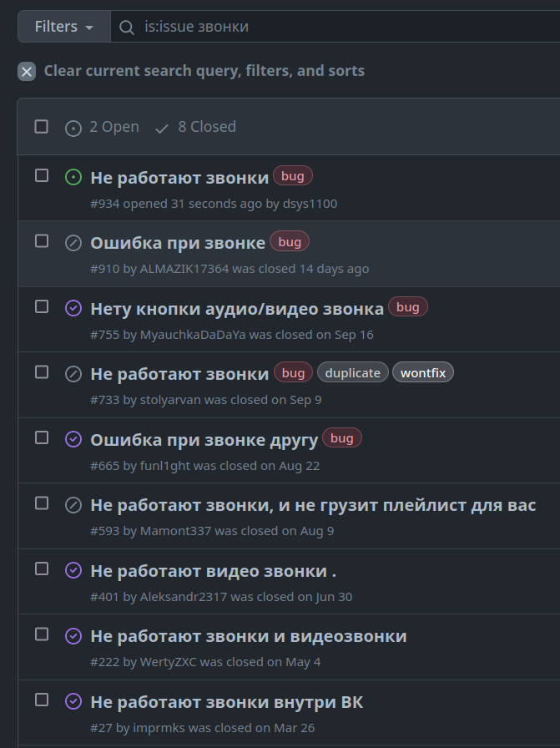Viewport: 560px width, 748px height.
Task: Click the bug label on issue #910
Action: coord(289,241)
